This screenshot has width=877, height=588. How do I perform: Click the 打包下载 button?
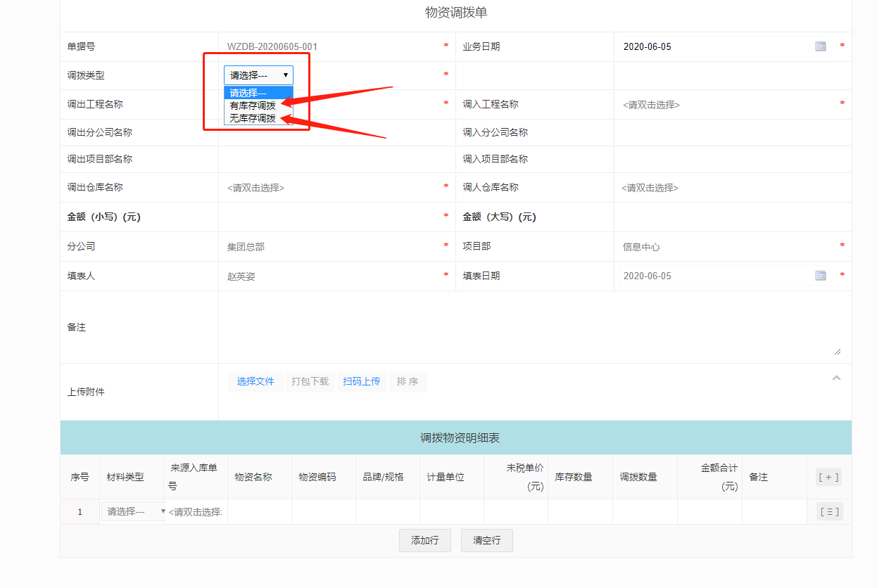click(310, 382)
